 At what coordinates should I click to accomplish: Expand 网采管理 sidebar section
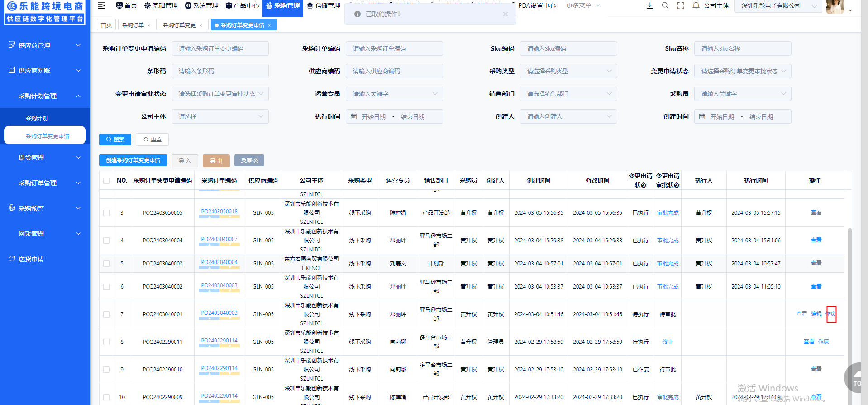click(45, 234)
